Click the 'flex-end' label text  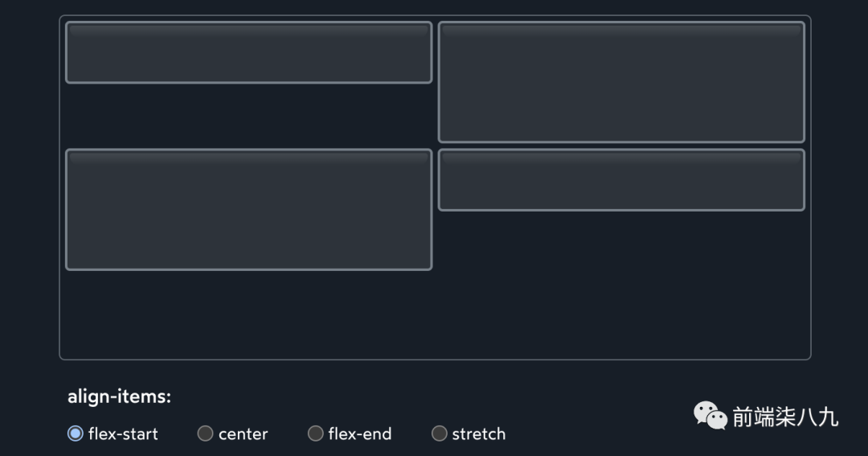(360, 434)
